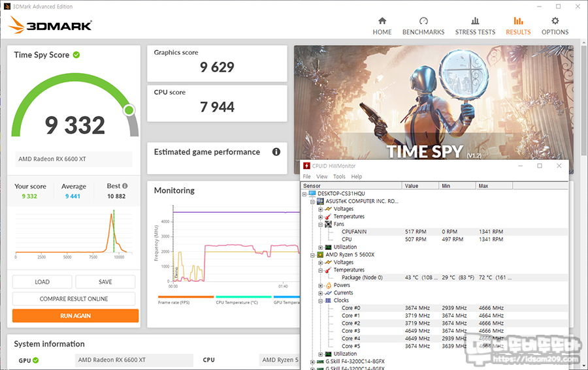The width and height of the screenshot is (588, 370).
Task: Click the Estimated game performance info icon
Action: (276, 151)
